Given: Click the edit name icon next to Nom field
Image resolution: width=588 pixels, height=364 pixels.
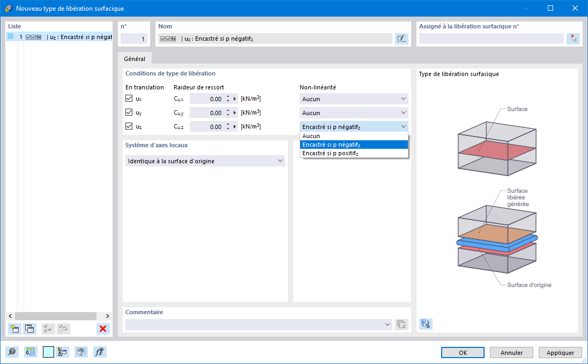Looking at the screenshot, I should pyautogui.click(x=401, y=39).
